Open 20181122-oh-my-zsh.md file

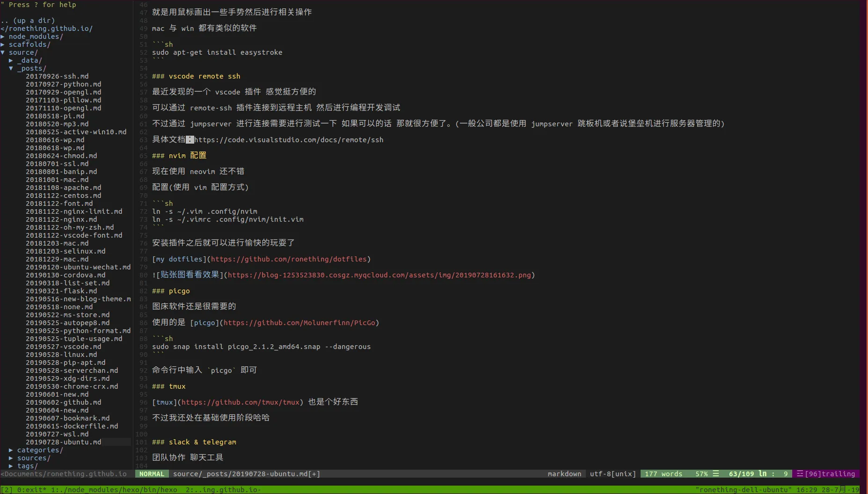pos(70,227)
